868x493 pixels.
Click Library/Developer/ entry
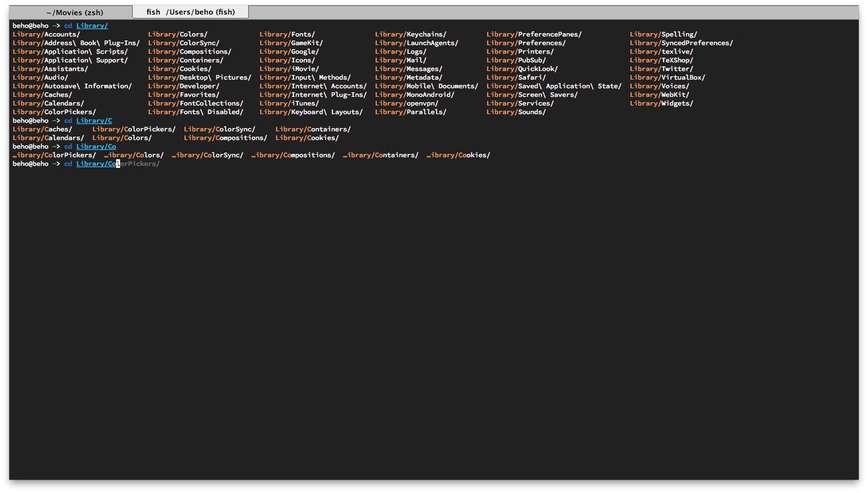184,86
